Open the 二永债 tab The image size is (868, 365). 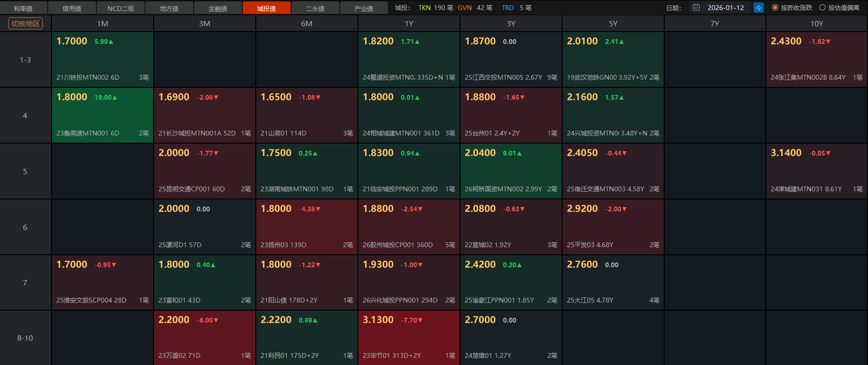click(x=315, y=8)
